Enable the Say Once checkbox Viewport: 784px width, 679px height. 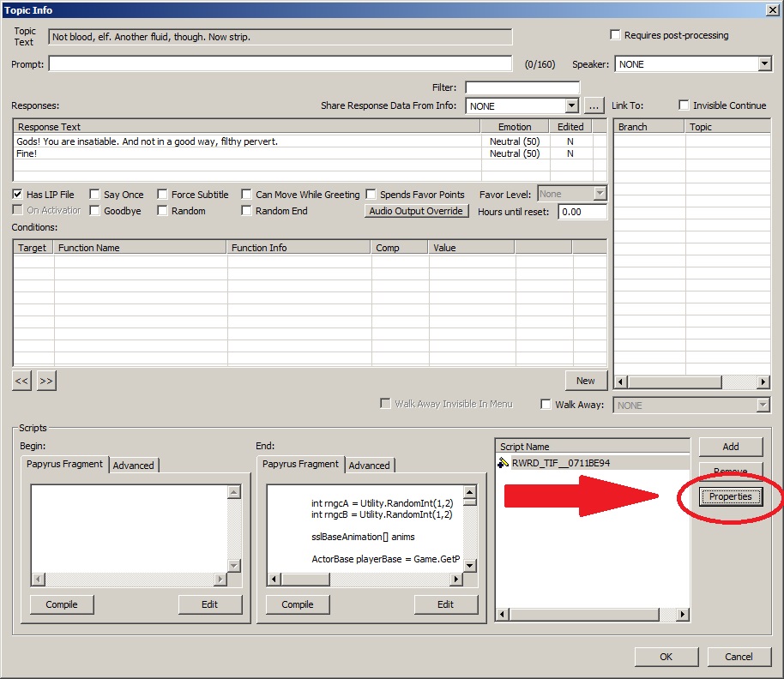pos(95,195)
